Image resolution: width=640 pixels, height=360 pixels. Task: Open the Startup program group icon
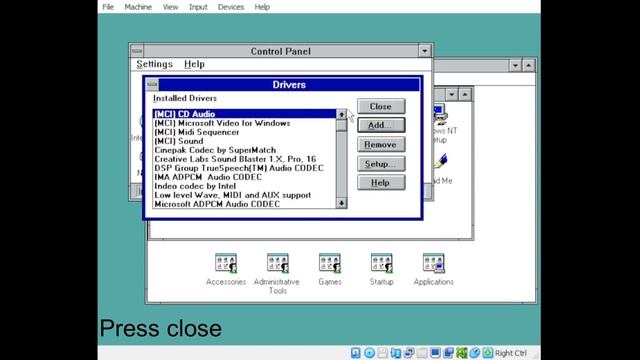pos(381,263)
